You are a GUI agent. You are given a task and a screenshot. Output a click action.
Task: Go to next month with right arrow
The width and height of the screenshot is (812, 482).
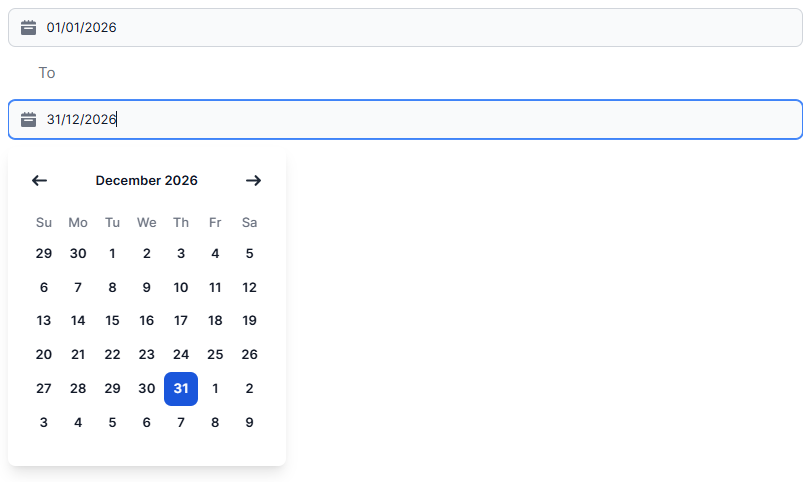coord(253,181)
